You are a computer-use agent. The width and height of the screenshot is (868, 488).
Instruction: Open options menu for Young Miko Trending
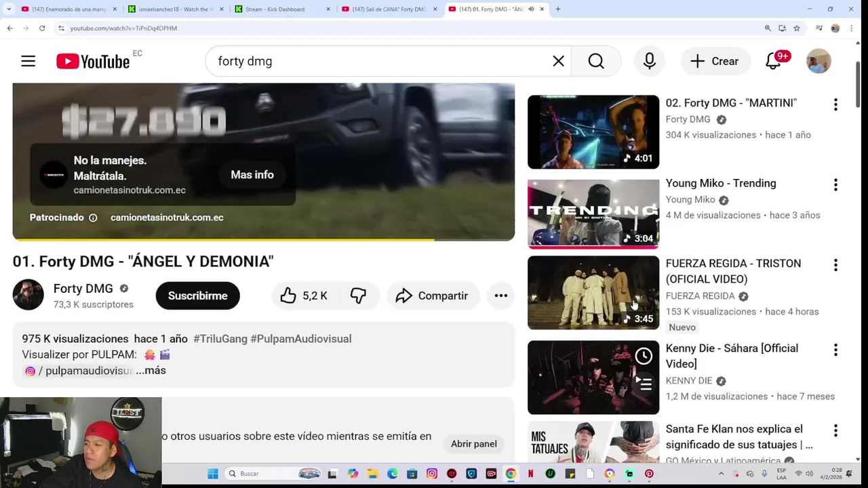pyautogui.click(x=835, y=184)
